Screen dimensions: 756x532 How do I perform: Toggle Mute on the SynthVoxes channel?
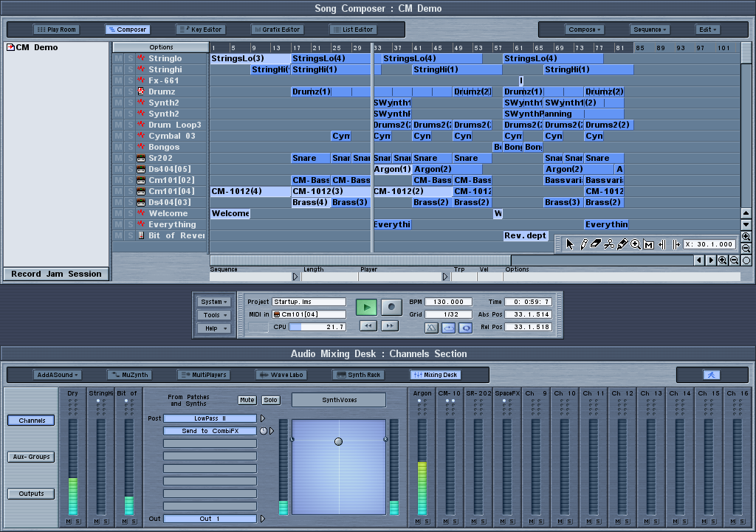click(247, 400)
